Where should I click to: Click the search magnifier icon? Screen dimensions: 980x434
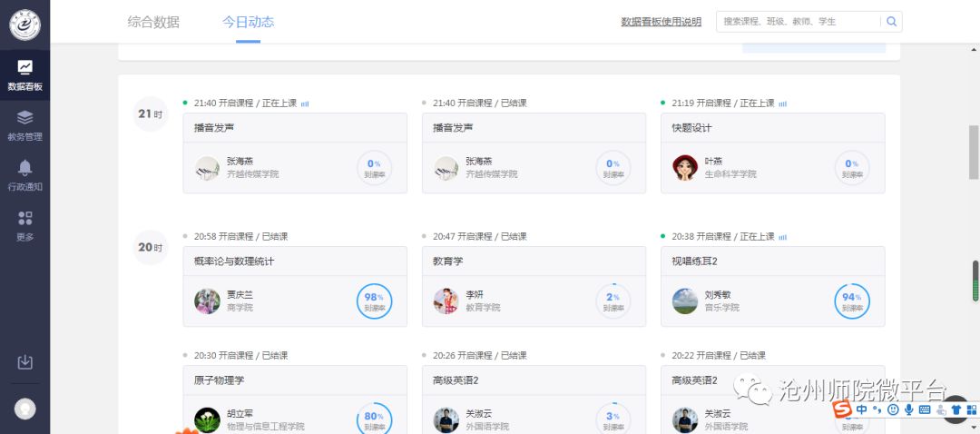click(891, 22)
